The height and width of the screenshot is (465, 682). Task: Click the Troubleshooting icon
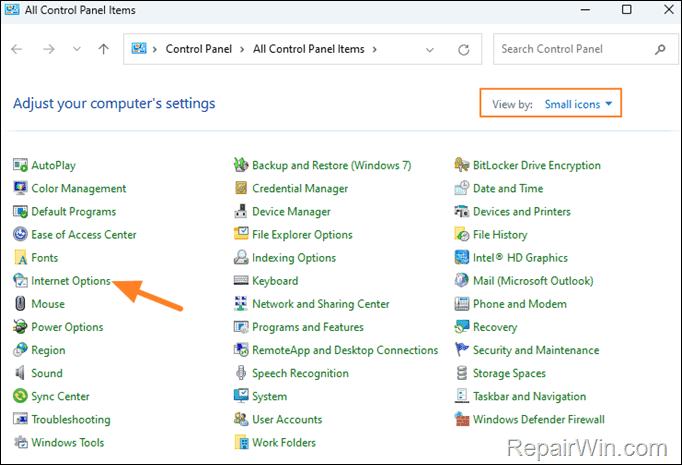coord(20,419)
